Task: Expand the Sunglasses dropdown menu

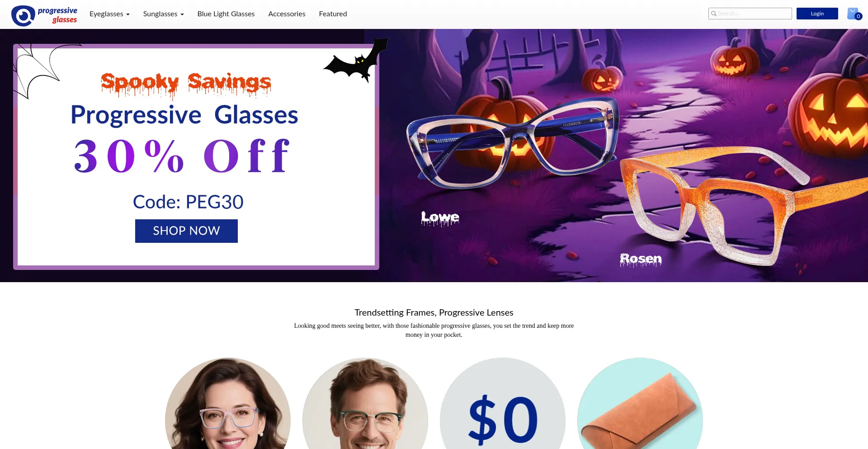Action: [x=163, y=14]
